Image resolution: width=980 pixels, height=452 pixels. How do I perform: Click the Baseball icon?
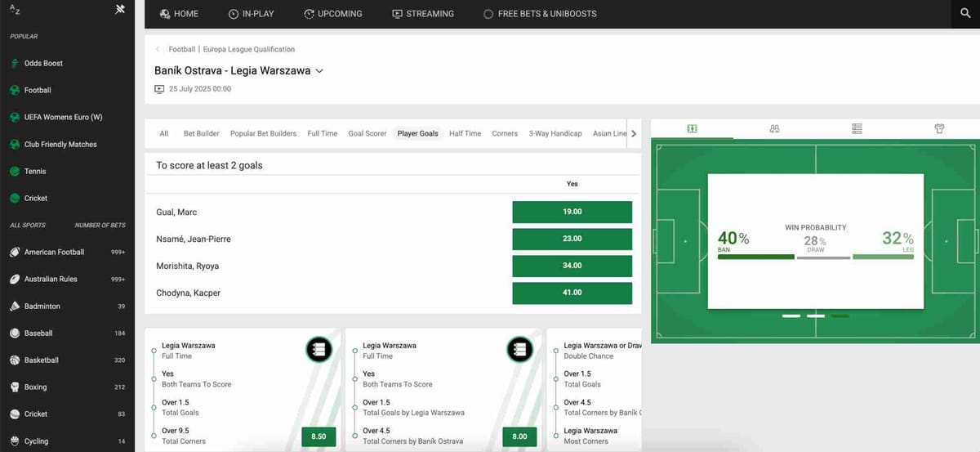pos(15,333)
